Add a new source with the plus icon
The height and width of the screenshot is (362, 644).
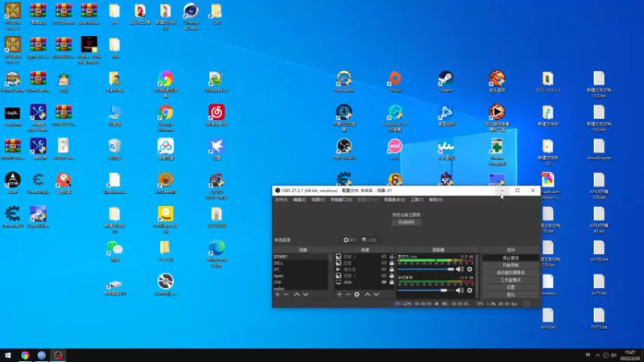pyautogui.click(x=339, y=294)
